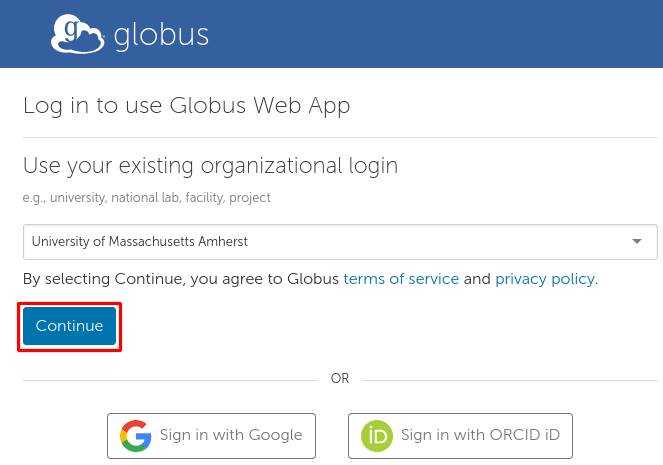
Task: Click the globus wordmark in header
Action: tap(161, 36)
